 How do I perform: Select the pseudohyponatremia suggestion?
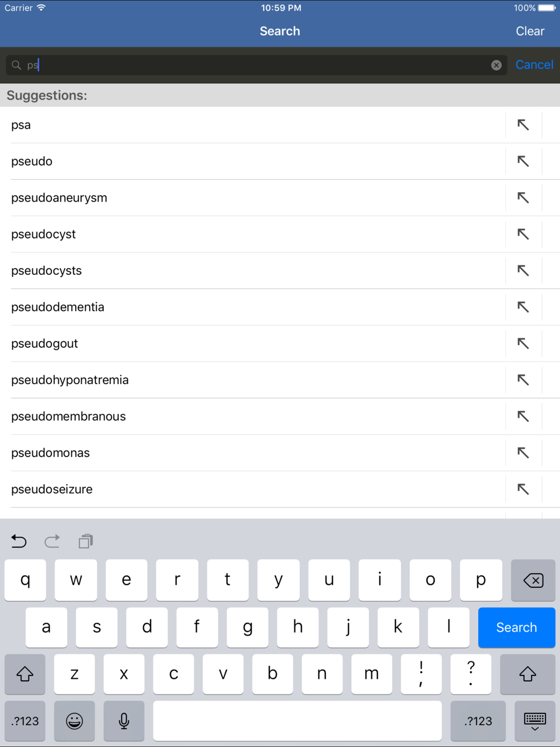click(x=70, y=380)
